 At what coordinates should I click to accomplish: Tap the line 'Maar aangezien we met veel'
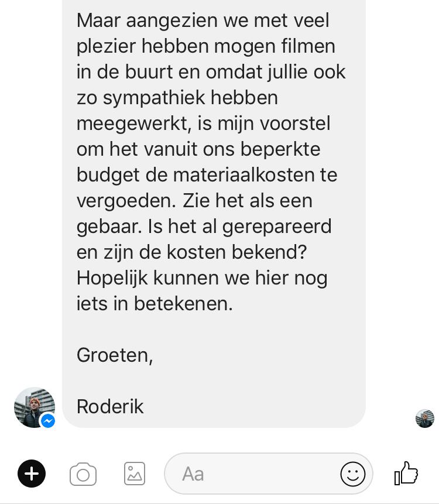(x=203, y=20)
